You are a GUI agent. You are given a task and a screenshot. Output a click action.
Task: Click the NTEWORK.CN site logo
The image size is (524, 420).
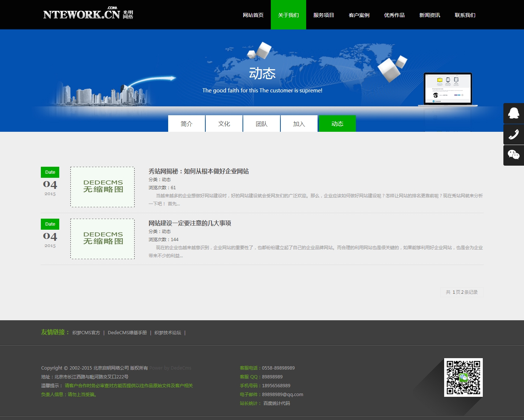coord(88,14)
